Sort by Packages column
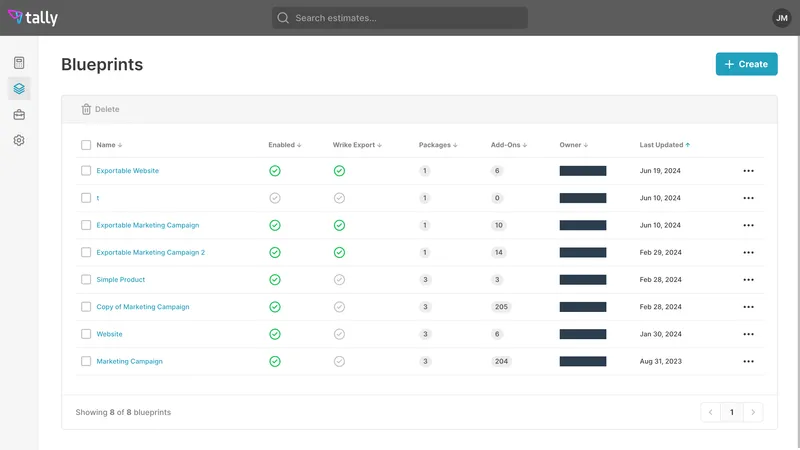Image resolution: width=800 pixels, height=450 pixels. point(438,145)
